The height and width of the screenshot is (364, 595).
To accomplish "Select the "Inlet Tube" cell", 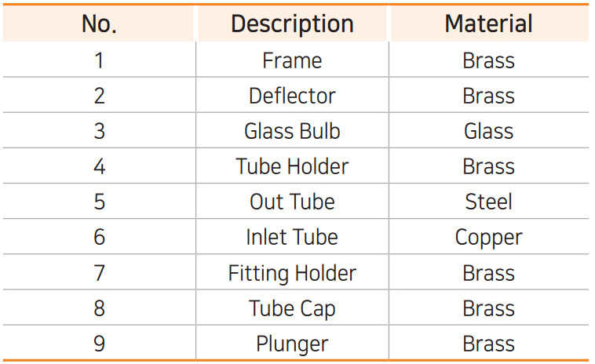I will (292, 237).
